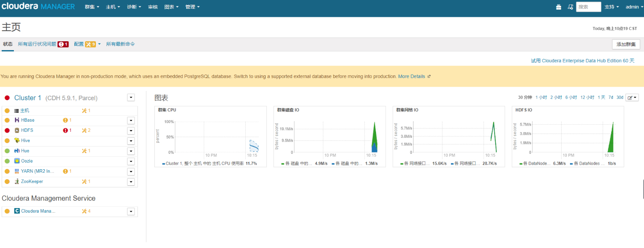Open the 群集 menu
The image size is (644, 248).
(92, 7)
